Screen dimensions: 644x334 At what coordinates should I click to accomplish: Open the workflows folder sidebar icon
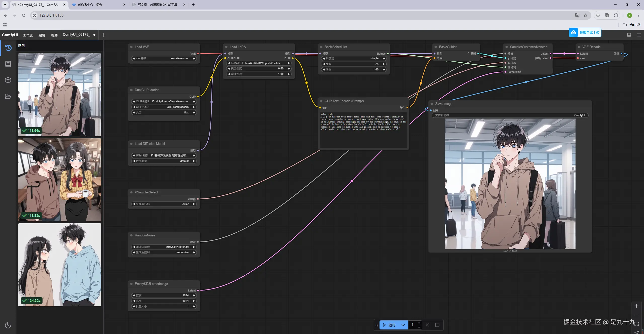pyautogui.click(x=8, y=96)
